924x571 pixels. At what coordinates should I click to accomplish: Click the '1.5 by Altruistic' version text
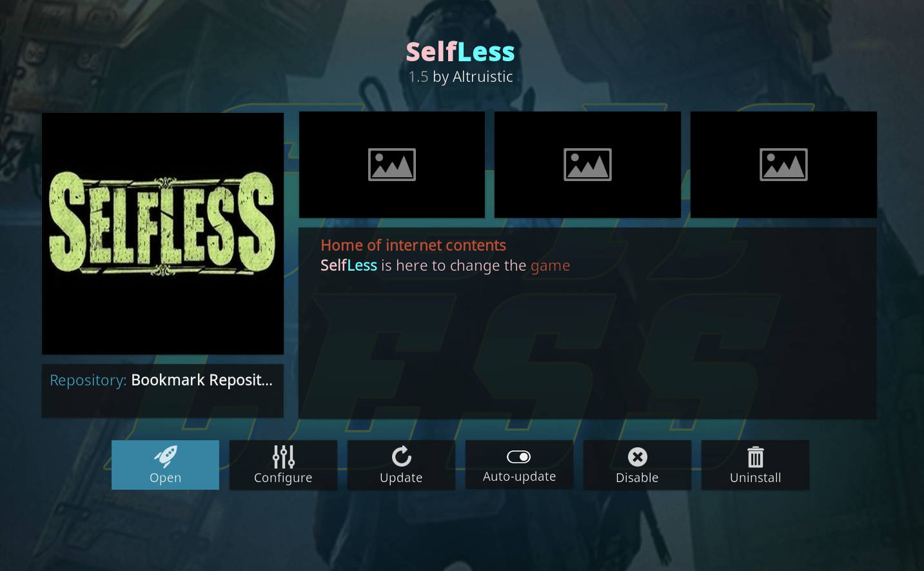pos(460,77)
